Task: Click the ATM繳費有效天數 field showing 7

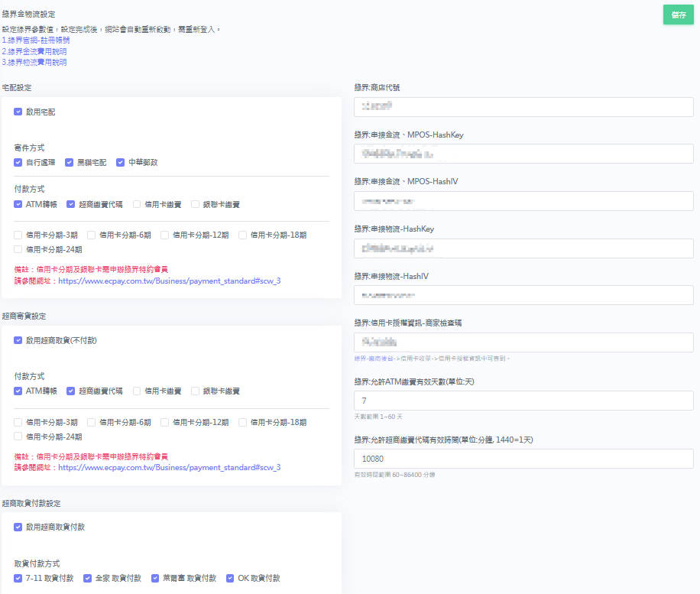Action: 523,401
